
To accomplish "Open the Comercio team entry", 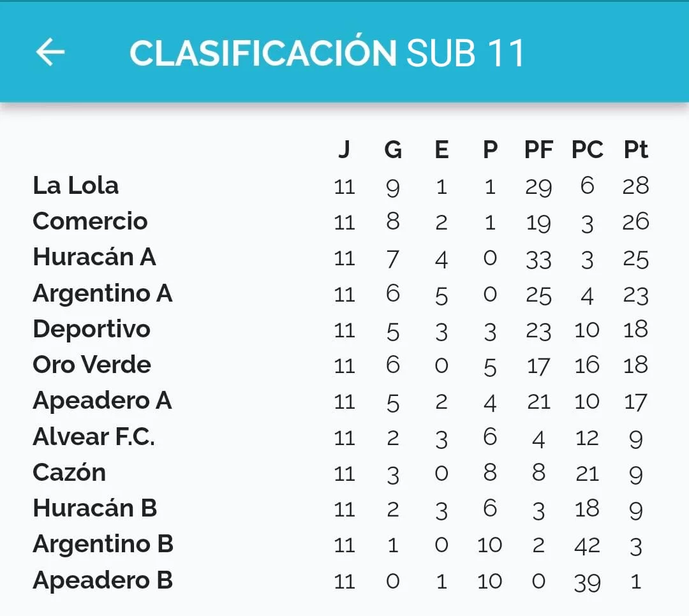I will (x=90, y=221).
